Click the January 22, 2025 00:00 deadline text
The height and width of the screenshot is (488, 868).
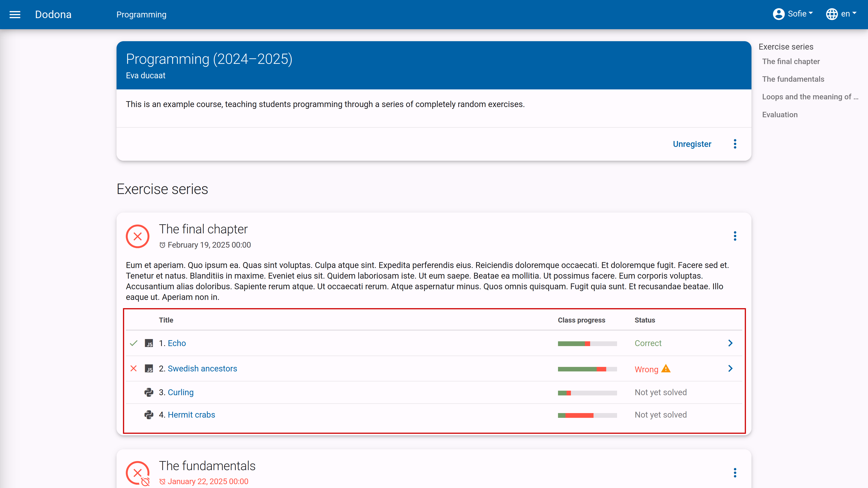click(208, 482)
